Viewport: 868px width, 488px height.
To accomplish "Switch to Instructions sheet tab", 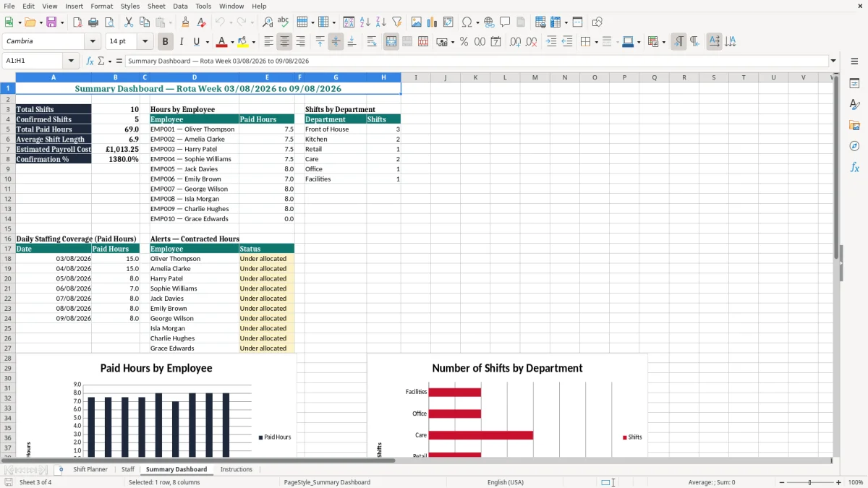I will point(237,469).
